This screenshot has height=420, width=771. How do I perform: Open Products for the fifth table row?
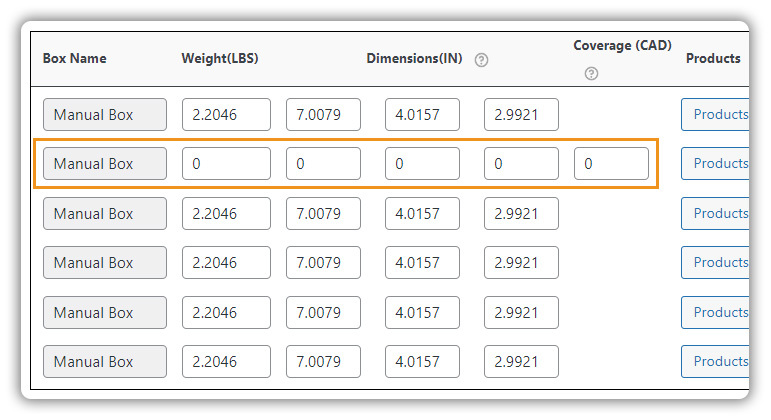715,312
